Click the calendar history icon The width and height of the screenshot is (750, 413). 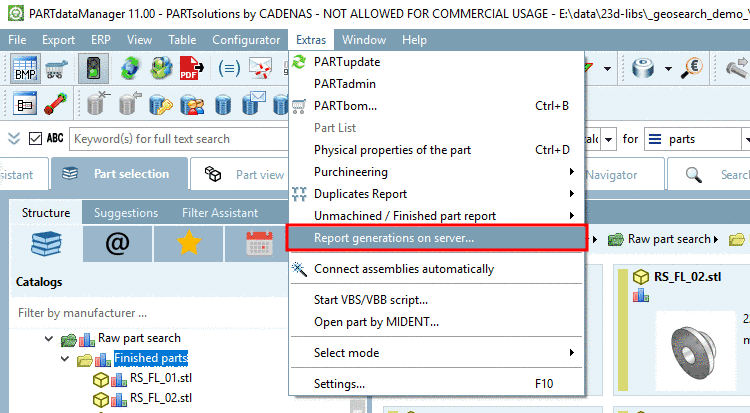tap(258, 245)
